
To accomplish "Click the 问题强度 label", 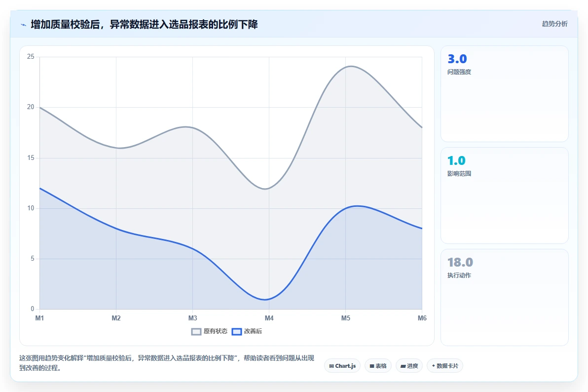I will 459,72.
